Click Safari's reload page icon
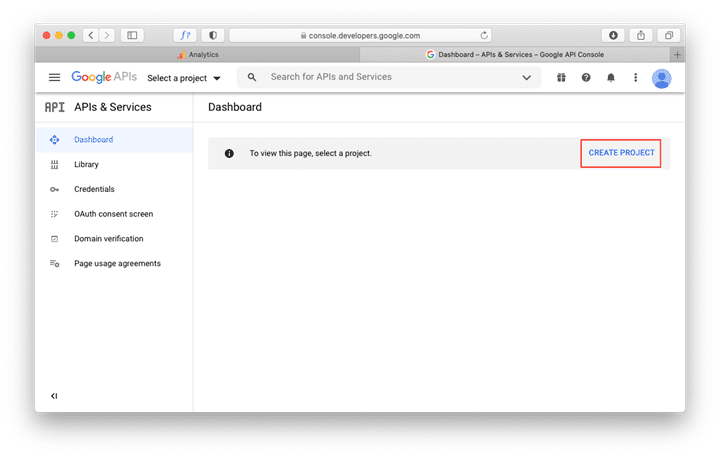 (x=484, y=35)
